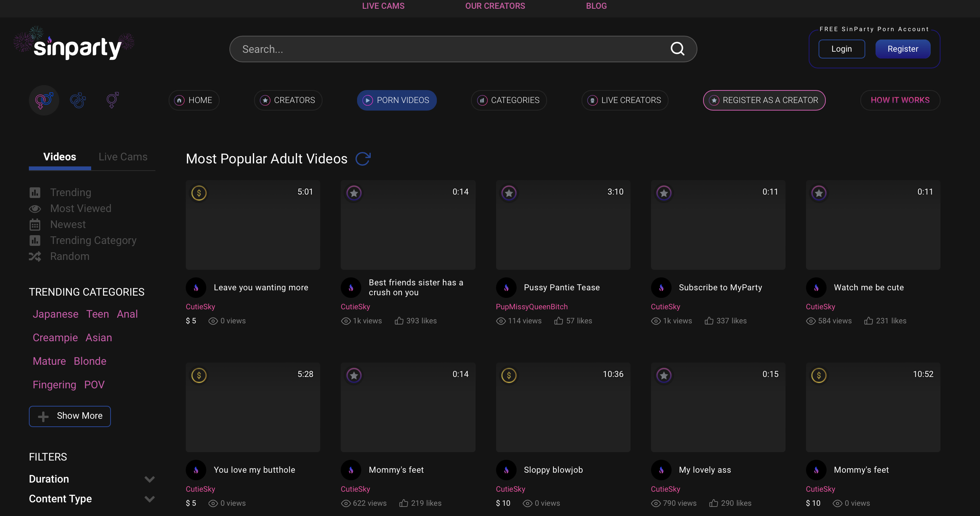
Task: Open thumbnail of 10:36 video
Action: pos(563,407)
